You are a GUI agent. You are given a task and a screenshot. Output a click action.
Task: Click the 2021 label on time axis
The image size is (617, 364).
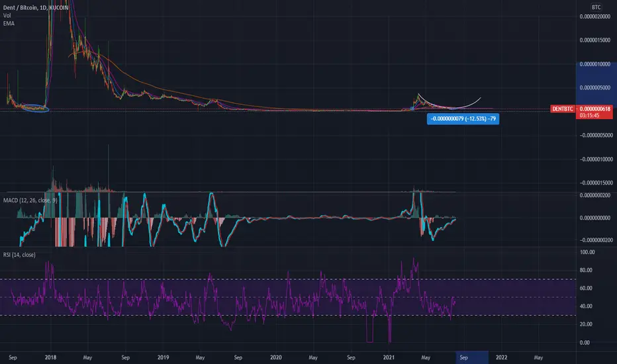[389, 357]
